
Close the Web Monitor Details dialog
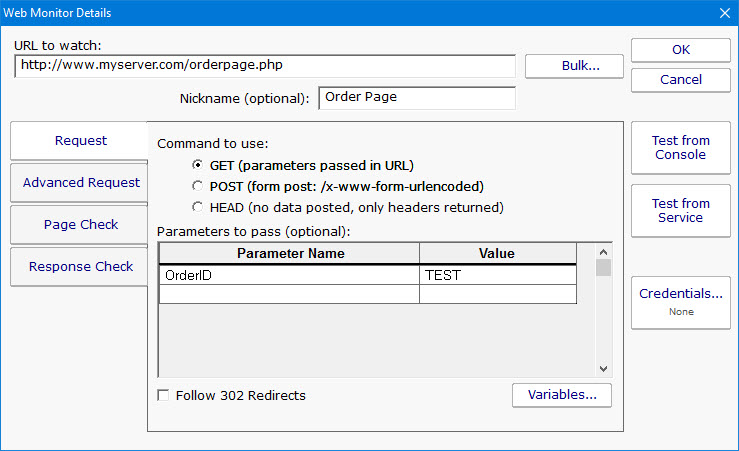click(724, 13)
